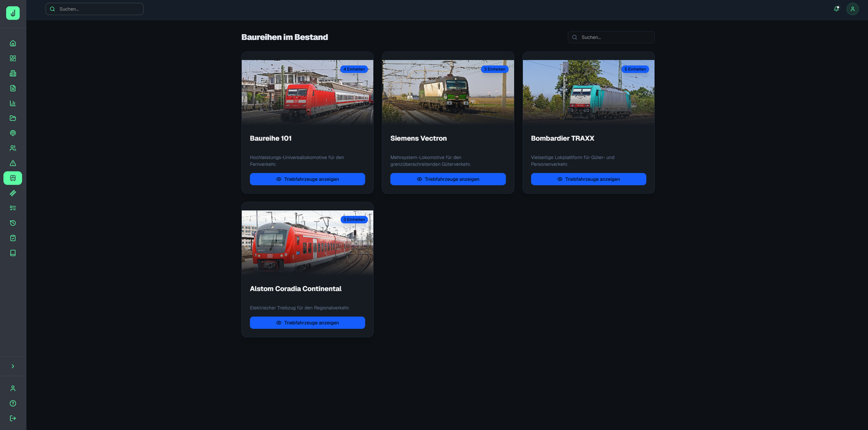Open the warning triangle alerts icon
Screen dimensions: 868x430
pyautogui.click(x=13, y=163)
